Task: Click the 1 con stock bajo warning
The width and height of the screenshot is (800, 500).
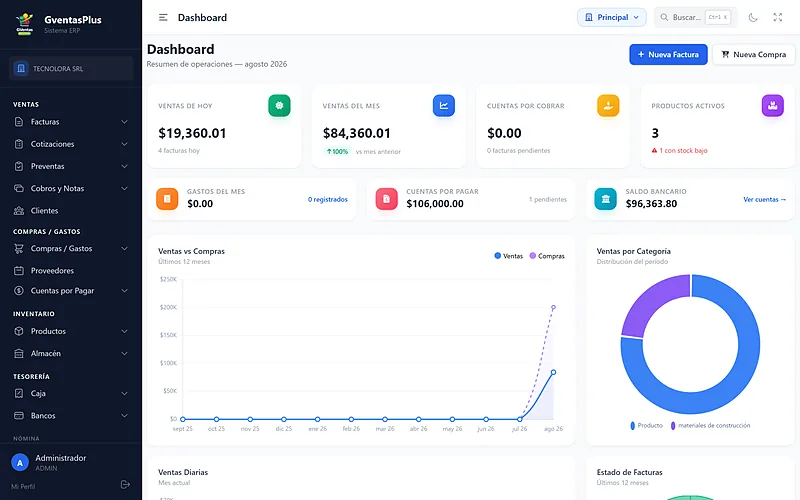Action: coord(680,151)
